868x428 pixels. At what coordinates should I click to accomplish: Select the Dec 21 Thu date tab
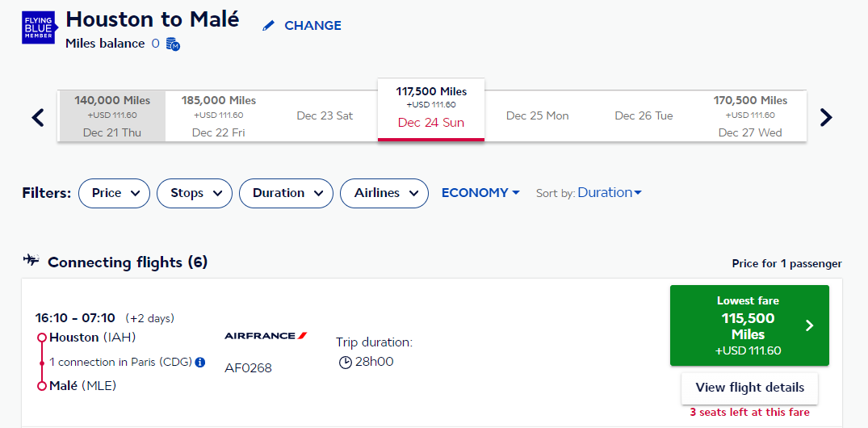tap(111, 116)
